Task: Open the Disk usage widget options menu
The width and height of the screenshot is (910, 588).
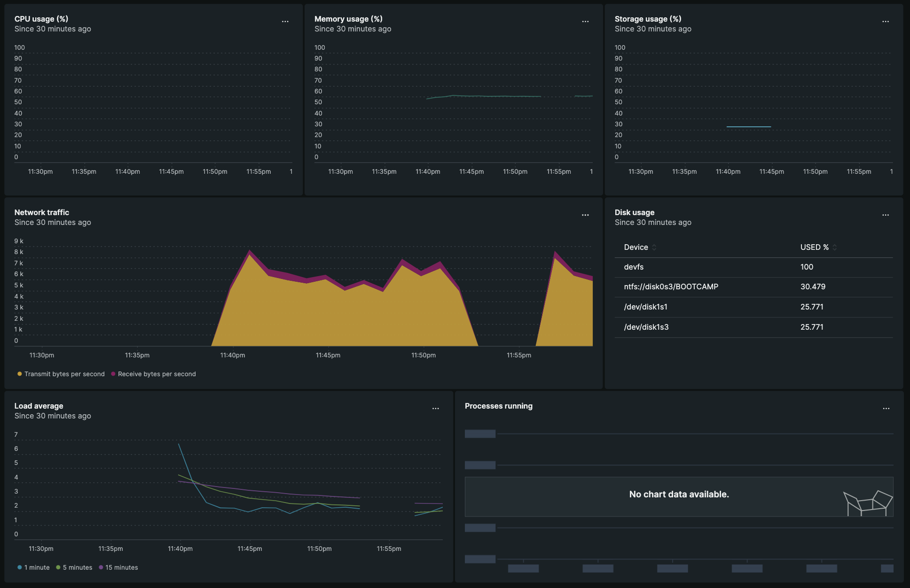Action: click(x=886, y=215)
